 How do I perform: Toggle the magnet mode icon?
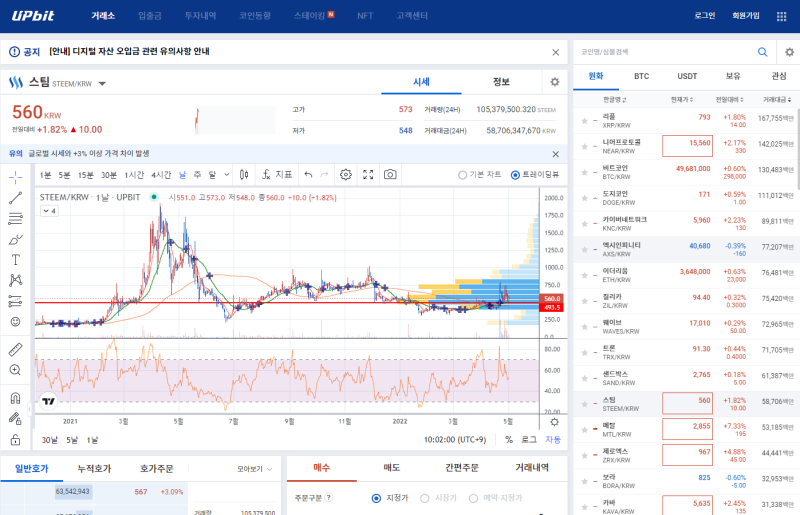(x=16, y=398)
